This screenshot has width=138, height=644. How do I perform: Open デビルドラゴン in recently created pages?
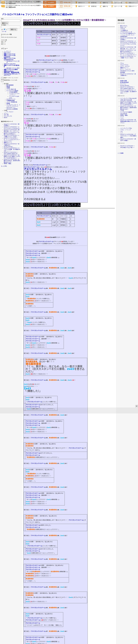coord(8,141)
